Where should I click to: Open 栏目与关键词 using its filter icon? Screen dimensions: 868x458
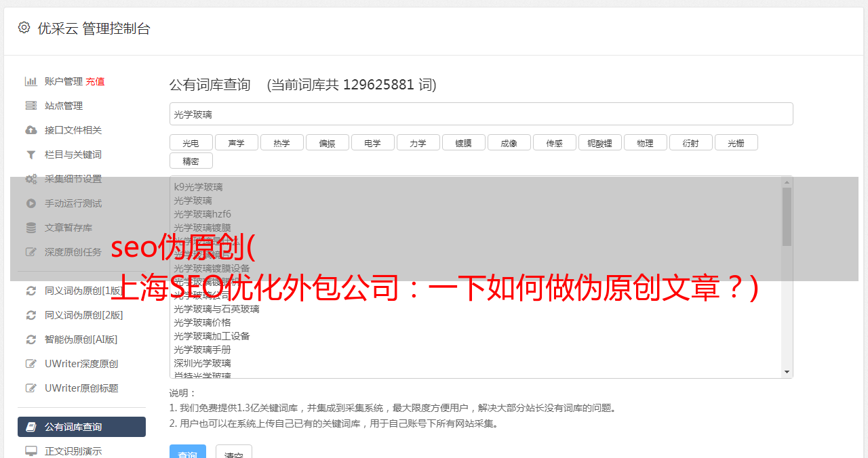point(31,154)
